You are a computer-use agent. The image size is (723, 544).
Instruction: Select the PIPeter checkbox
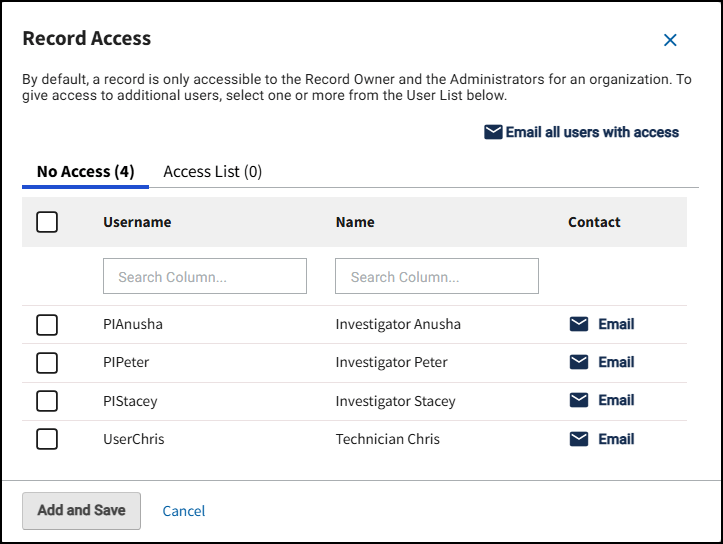coord(47,363)
